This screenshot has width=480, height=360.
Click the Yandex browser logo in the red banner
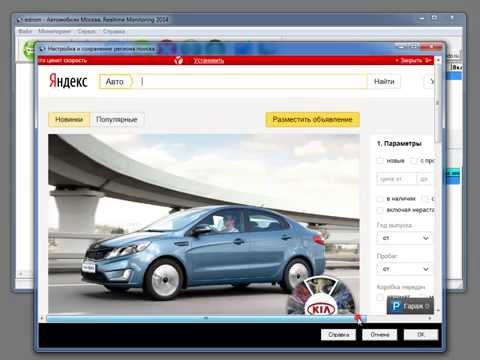(x=179, y=60)
